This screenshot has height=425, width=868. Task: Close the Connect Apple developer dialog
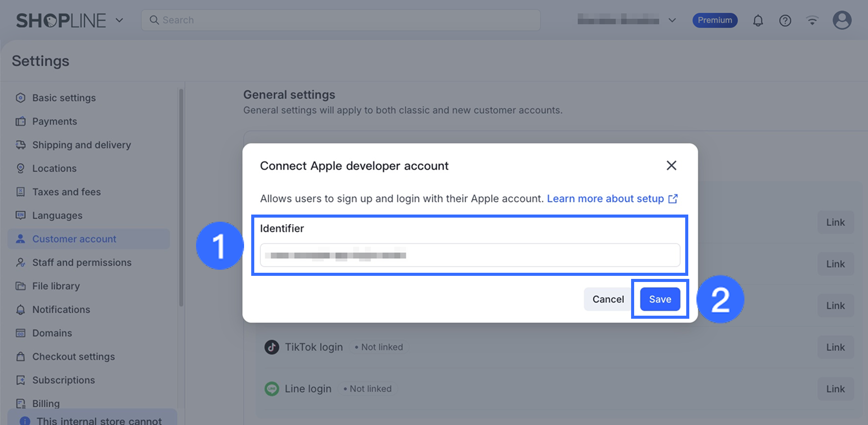coord(671,166)
